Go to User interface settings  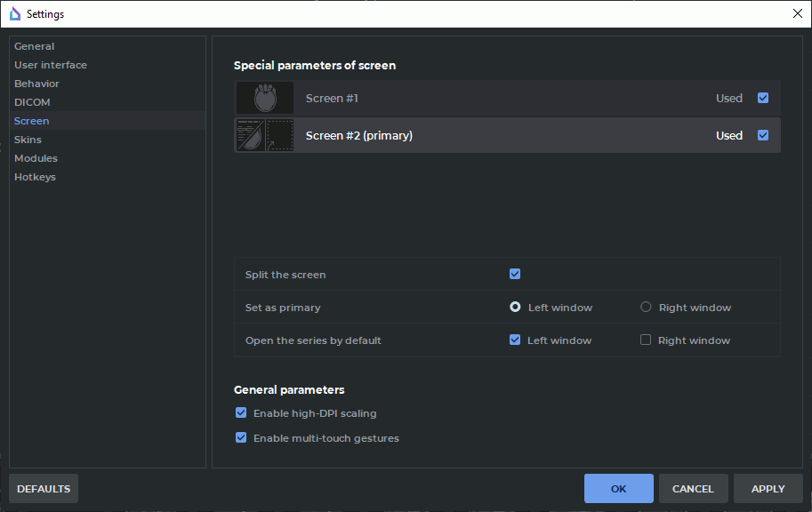(x=51, y=65)
